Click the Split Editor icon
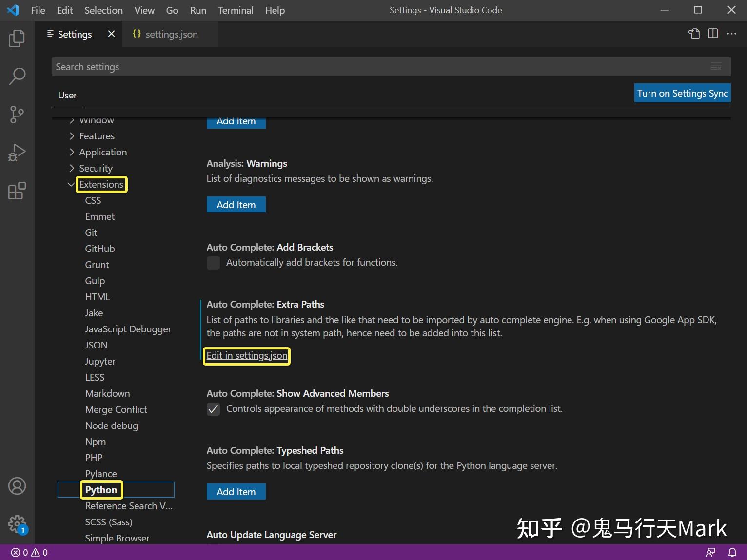Image resolution: width=747 pixels, height=560 pixels. point(712,34)
